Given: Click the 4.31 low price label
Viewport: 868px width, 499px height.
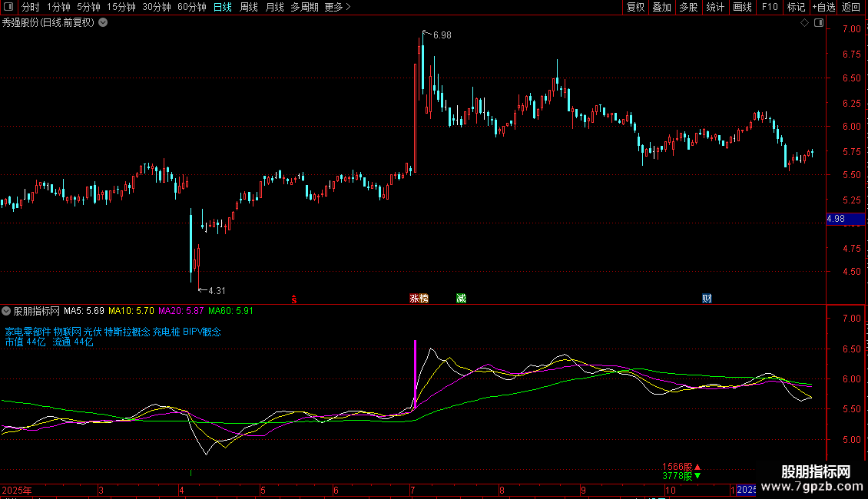Looking at the screenshot, I should 217,291.
